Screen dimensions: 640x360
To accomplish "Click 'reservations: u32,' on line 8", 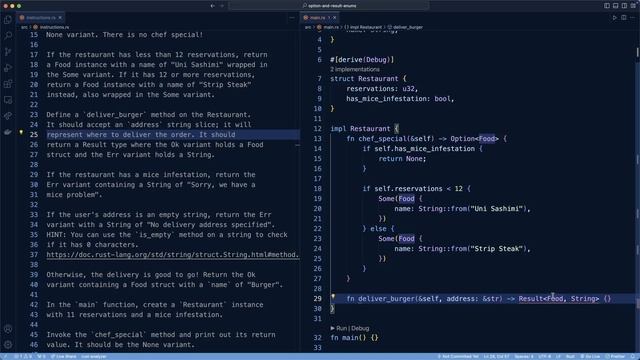I will pos(382,89).
